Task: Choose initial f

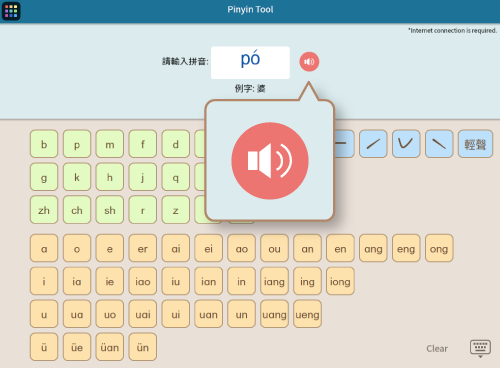Action: coord(143,144)
